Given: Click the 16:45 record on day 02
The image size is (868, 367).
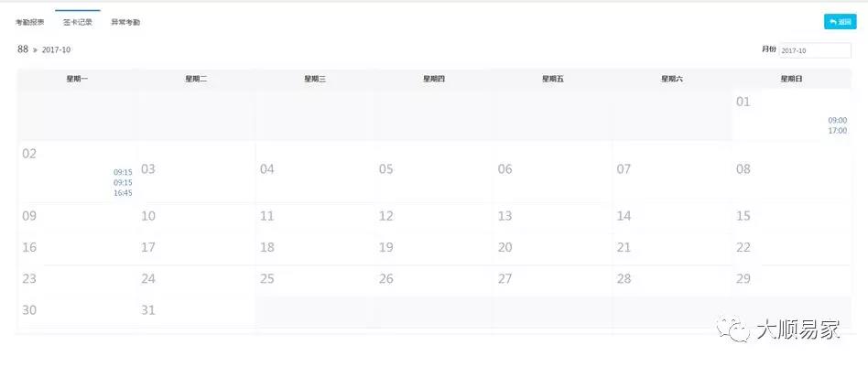Looking at the screenshot, I should [x=123, y=193].
